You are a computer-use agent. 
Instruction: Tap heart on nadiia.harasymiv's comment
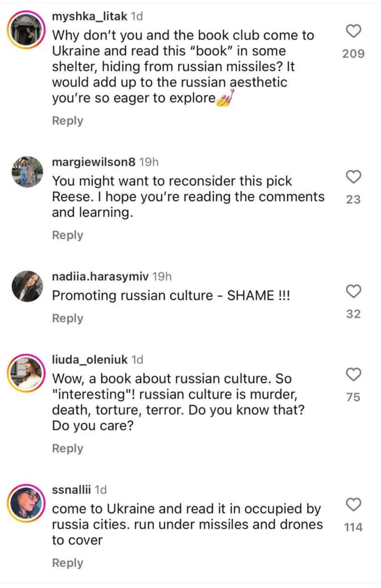click(353, 291)
